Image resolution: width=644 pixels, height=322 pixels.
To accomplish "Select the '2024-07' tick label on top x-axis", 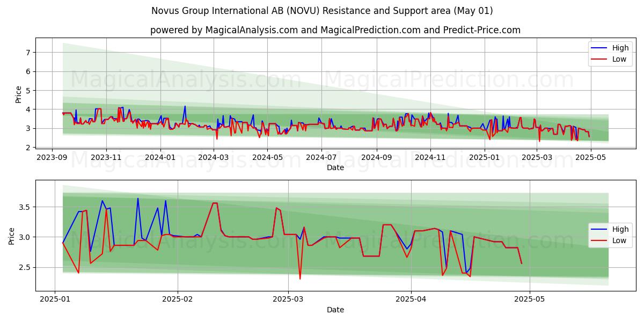I will 322,157.
